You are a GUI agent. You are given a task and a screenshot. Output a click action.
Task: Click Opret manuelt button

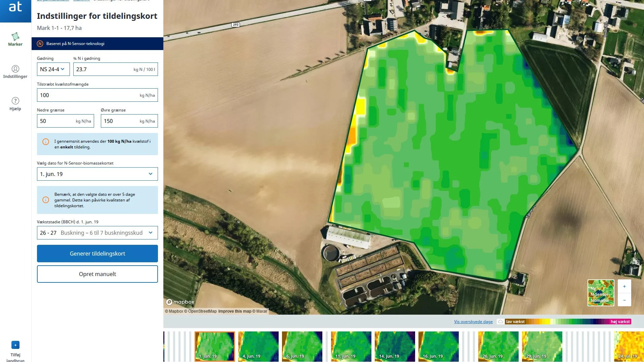[x=97, y=274]
